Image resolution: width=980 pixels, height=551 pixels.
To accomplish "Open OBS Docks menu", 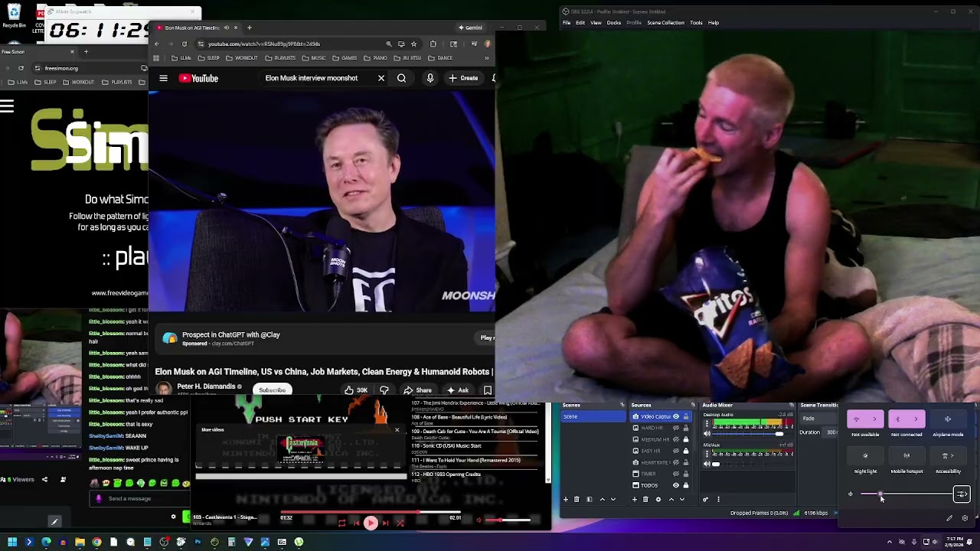I will (x=614, y=23).
